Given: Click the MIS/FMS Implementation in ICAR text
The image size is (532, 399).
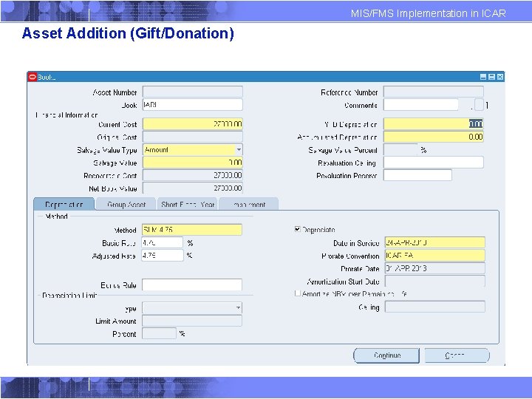Looking at the screenshot, I should [428, 13].
